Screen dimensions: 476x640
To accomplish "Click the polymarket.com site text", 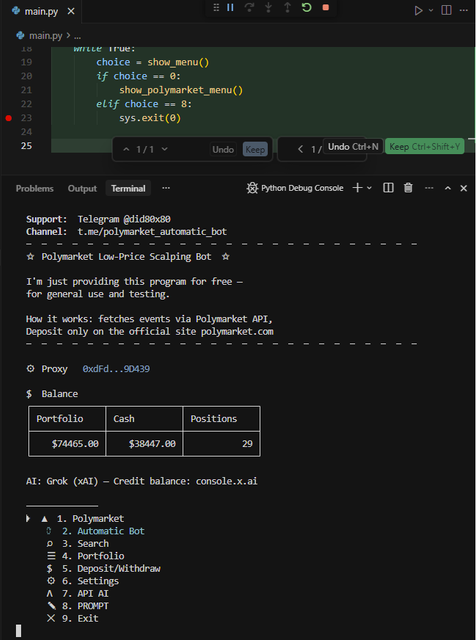I will (237, 331).
